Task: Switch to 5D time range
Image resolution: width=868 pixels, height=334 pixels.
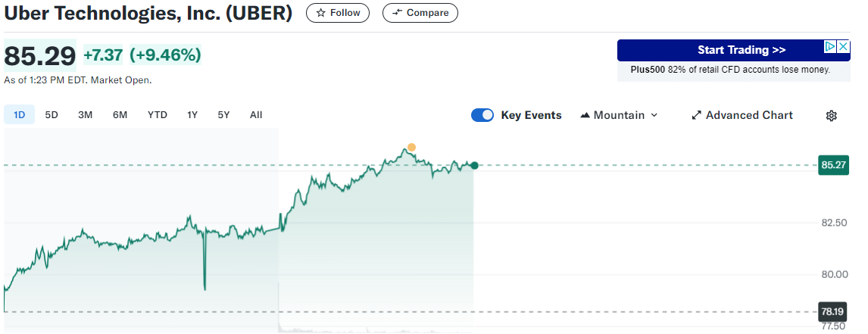Action: [x=52, y=115]
